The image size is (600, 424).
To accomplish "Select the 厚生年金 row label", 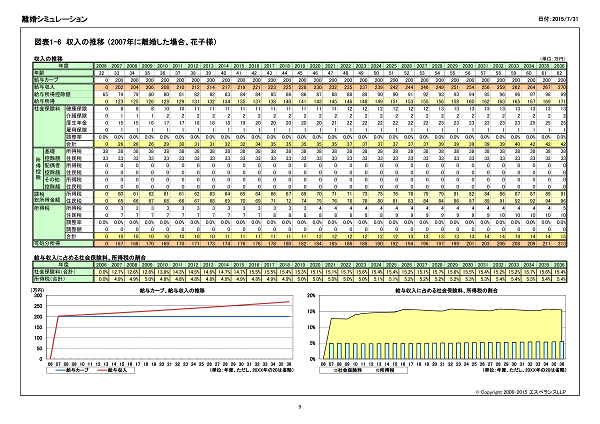I will point(77,122).
